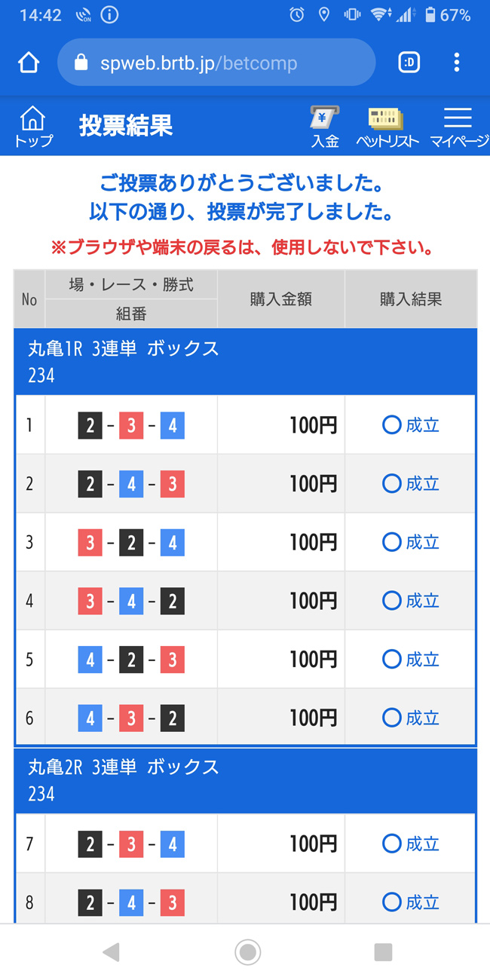Tap the 成立 status circle for bet 1
The height and width of the screenshot is (980, 490).
391,425
